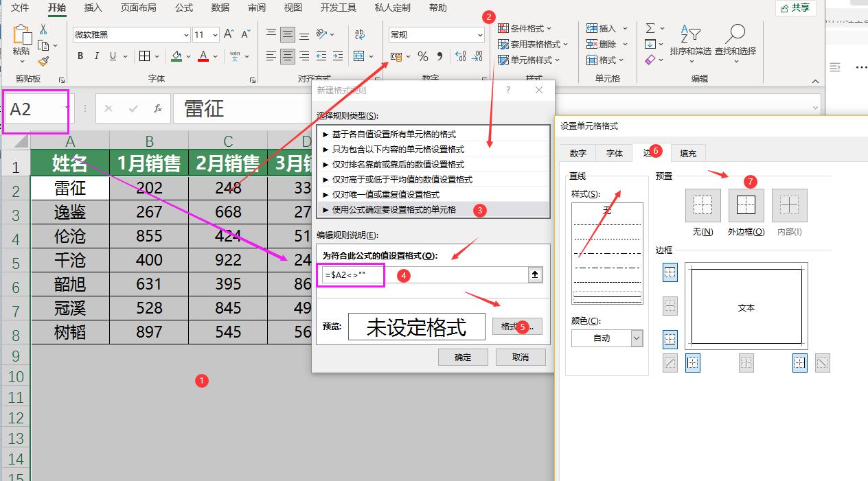Click the Clear eraser icon
This screenshot has height=481, width=868.
[650, 60]
